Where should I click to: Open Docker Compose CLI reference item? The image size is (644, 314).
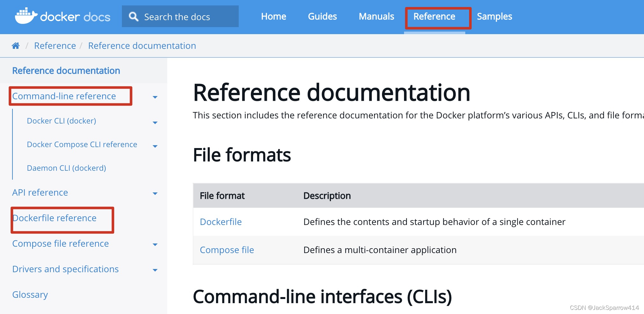(82, 145)
